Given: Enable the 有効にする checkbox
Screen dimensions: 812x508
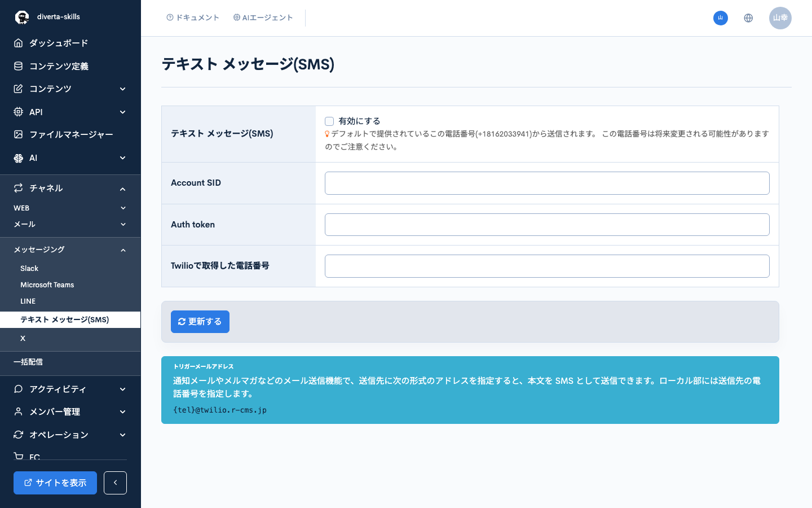Looking at the screenshot, I should point(329,121).
